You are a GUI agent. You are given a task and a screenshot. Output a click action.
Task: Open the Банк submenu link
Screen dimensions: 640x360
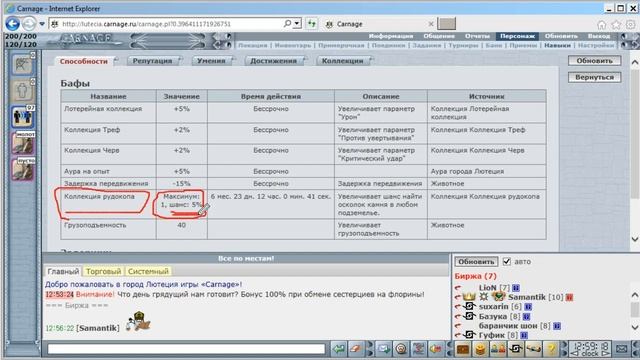coord(493,45)
